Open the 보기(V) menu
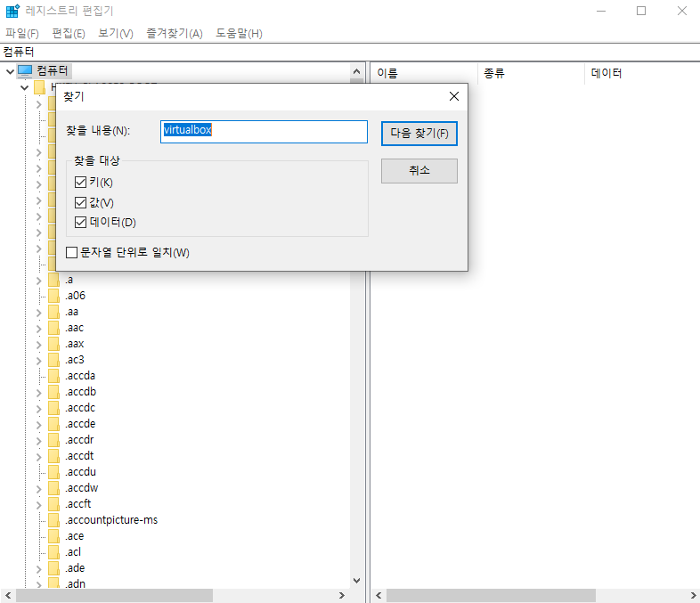The height and width of the screenshot is (603, 700). [116, 34]
